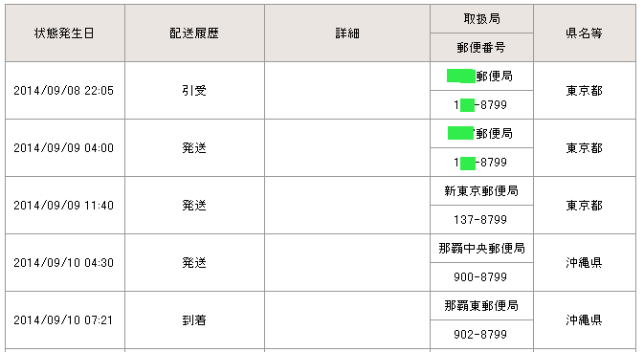Click the 新東京郵便局 office name
The width and height of the screenshot is (644, 352).
point(481,191)
